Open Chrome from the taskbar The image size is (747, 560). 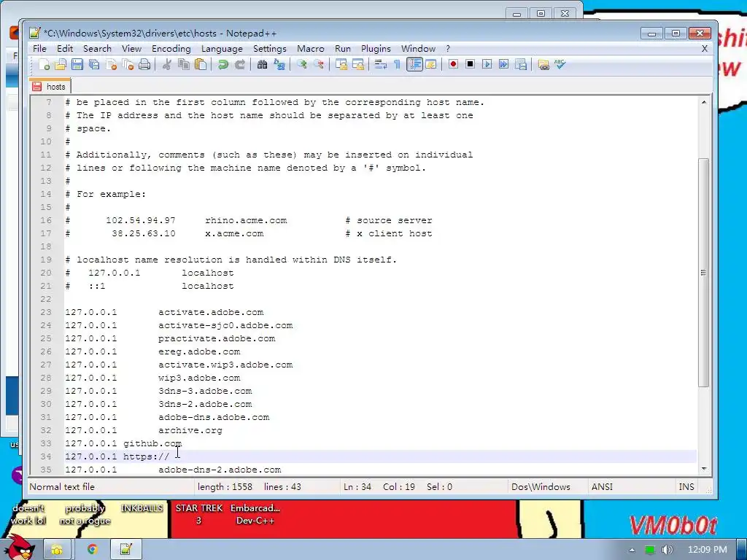[92, 549]
